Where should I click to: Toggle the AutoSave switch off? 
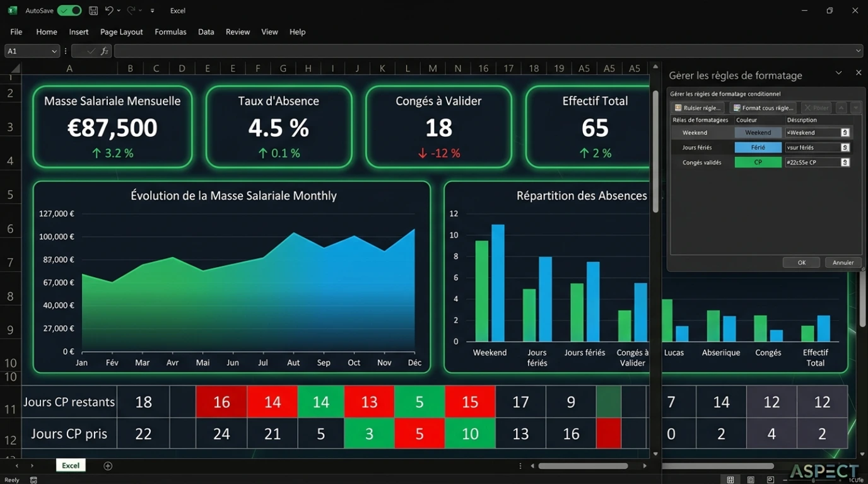click(69, 11)
